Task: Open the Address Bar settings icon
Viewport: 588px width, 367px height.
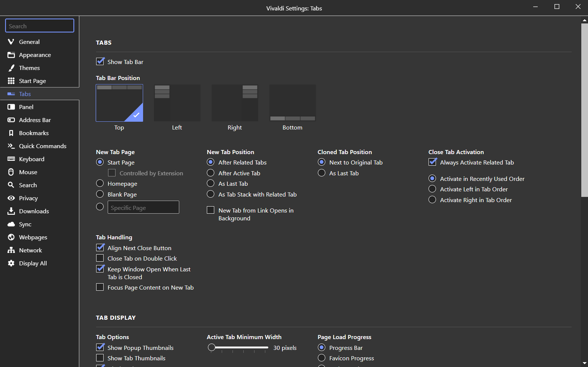Action: tap(11, 120)
